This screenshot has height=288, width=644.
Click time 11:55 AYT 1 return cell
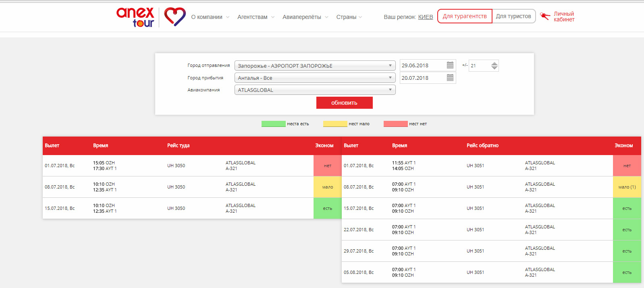(x=404, y=163)
